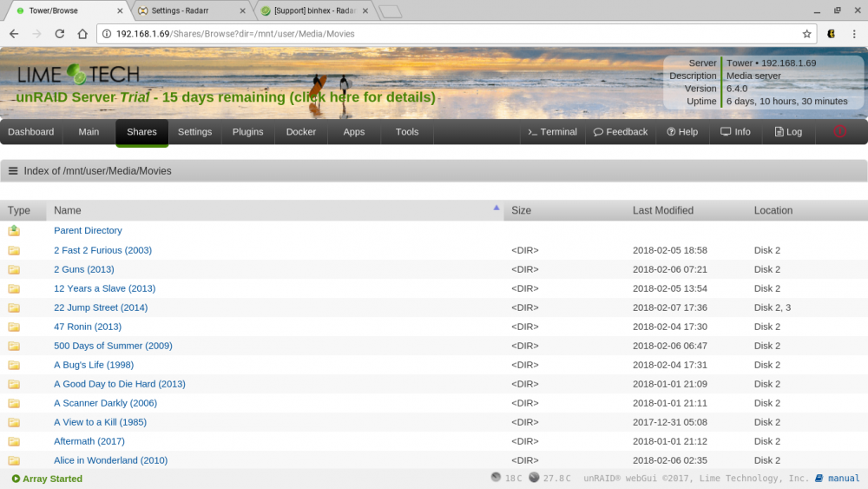868x489 pixels.
Task: Click the 18 C disk temperature icon
Action: click(496, 478)
